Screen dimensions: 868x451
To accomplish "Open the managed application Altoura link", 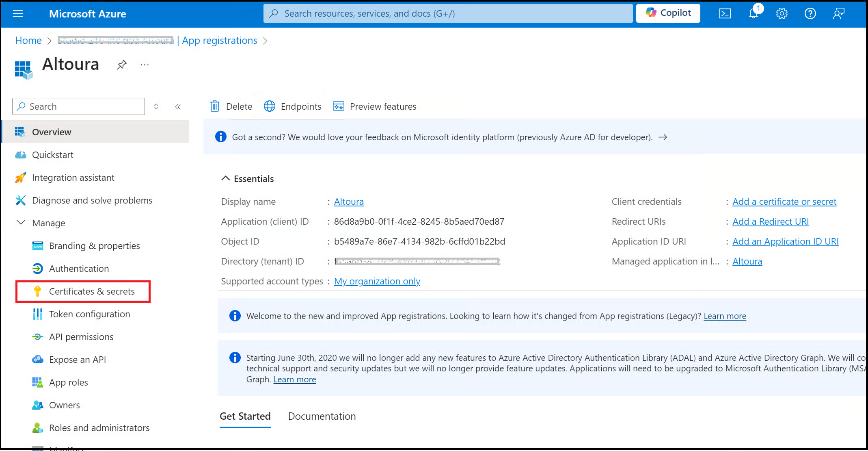I will click(x=747, y=261).
